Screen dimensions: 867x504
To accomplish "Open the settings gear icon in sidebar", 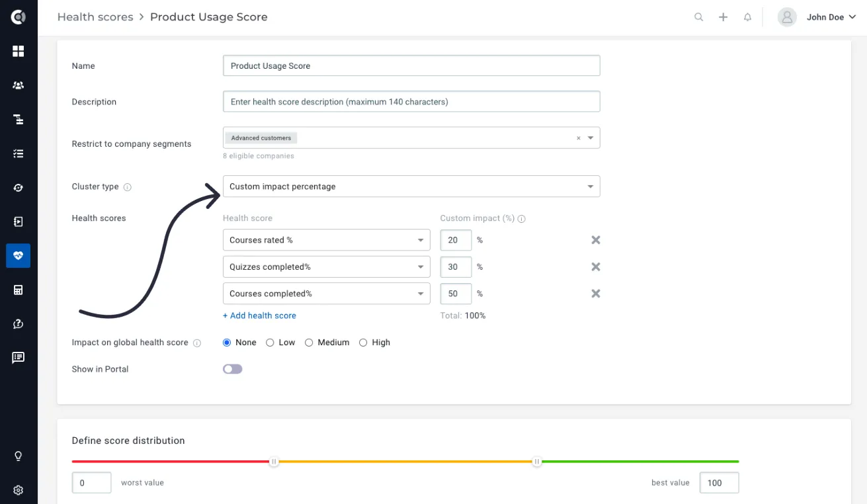I will pyautogui.click(x=19, y=490).
